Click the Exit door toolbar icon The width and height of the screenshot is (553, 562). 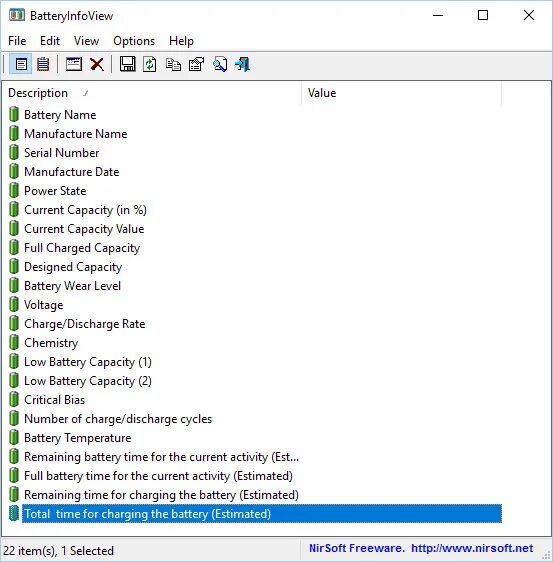tap(243, 65)
